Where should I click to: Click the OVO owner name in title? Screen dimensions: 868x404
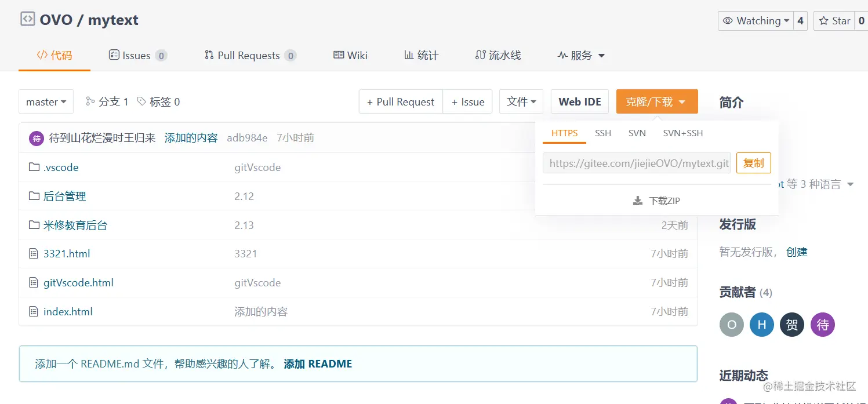click(56, 20)
